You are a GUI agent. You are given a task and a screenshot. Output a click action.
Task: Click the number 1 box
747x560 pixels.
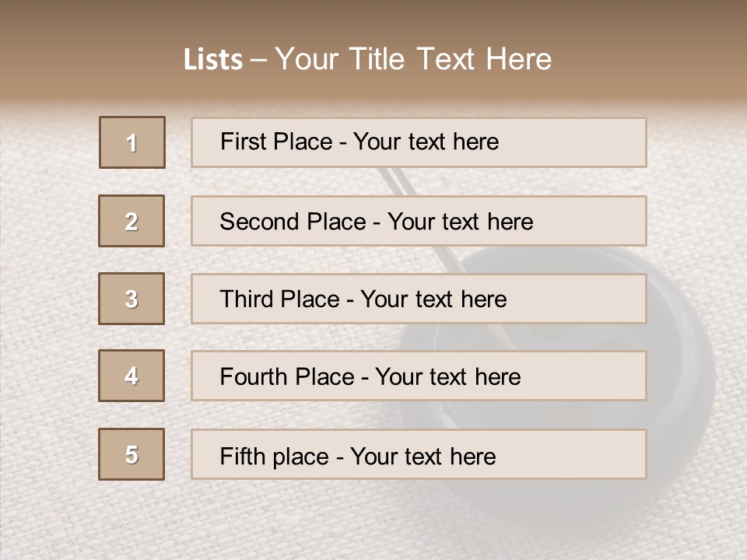point(132,142)
